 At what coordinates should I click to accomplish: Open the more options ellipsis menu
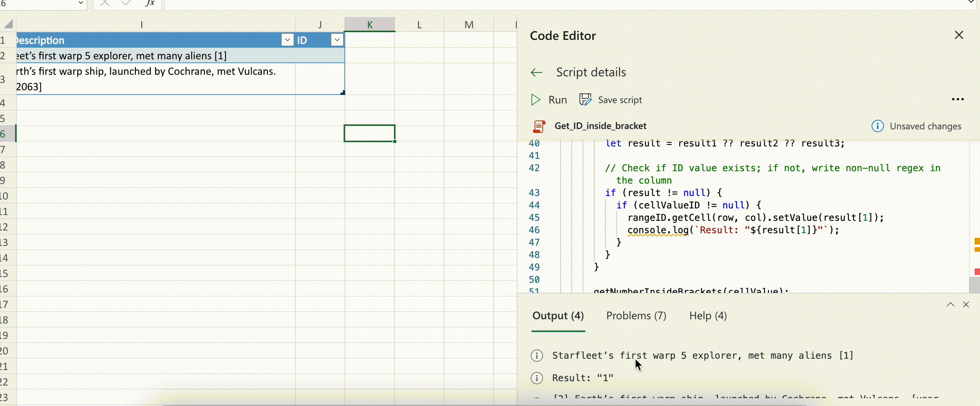click(958, 100)
